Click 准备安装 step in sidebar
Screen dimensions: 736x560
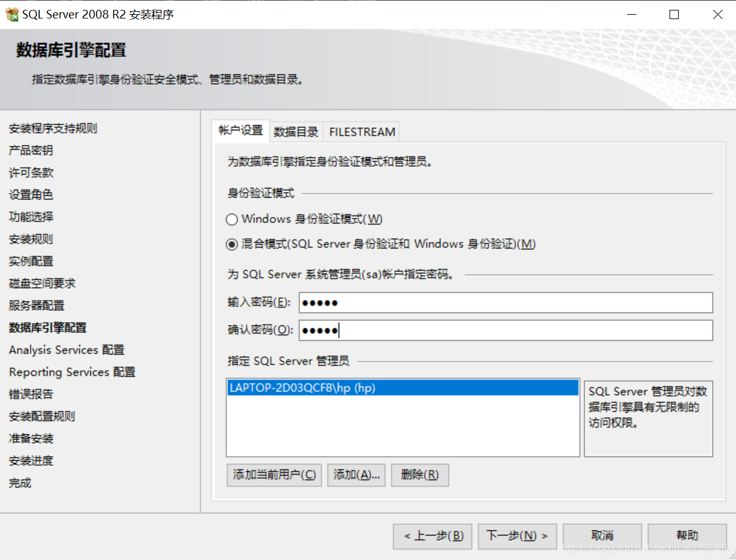31,438
